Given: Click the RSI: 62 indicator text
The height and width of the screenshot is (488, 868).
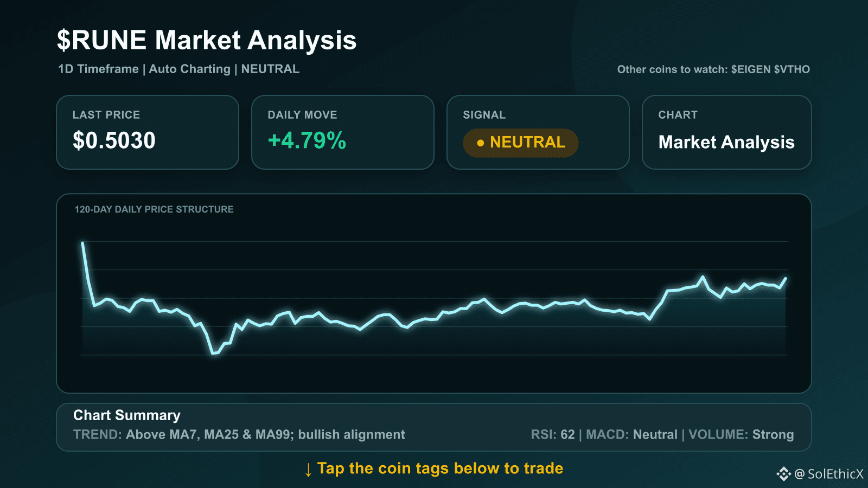Looking at the screenshot, I should 553,434.
